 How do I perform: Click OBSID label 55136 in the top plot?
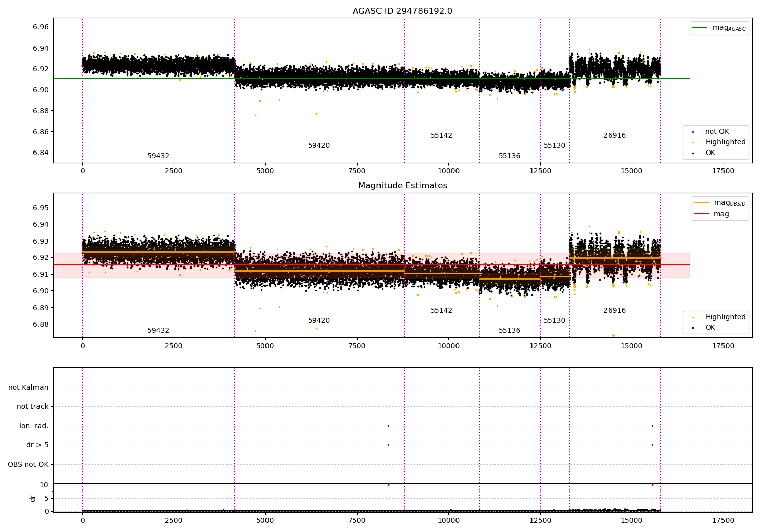(509, 156)
